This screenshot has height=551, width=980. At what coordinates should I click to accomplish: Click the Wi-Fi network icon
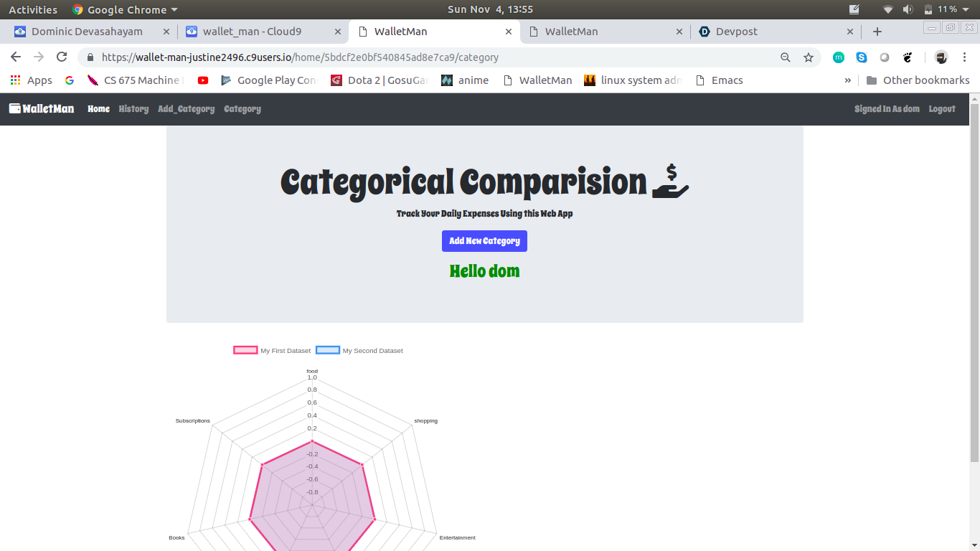888,9
